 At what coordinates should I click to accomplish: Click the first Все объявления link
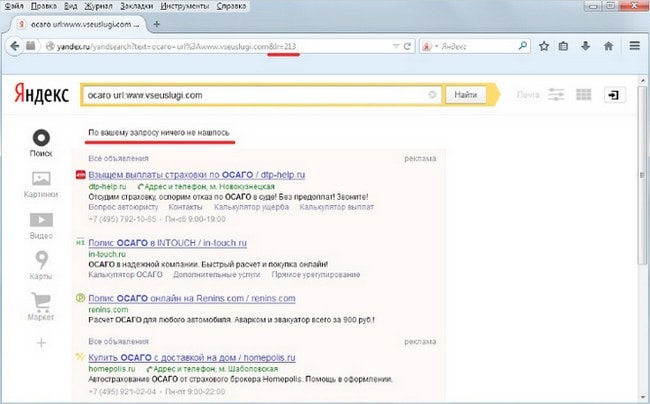pyautogui.click(x=118, y=158)
